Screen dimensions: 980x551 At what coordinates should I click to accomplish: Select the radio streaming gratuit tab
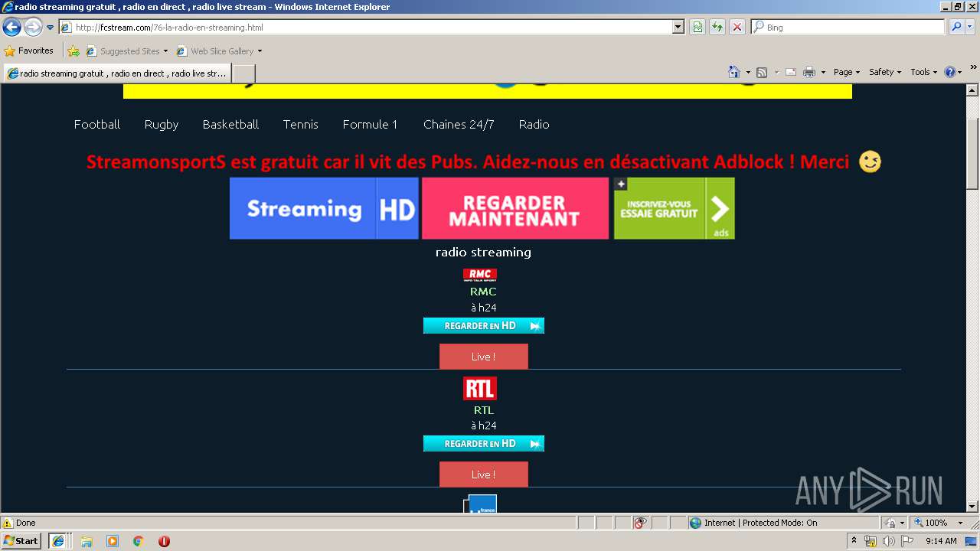click(117, 73)
